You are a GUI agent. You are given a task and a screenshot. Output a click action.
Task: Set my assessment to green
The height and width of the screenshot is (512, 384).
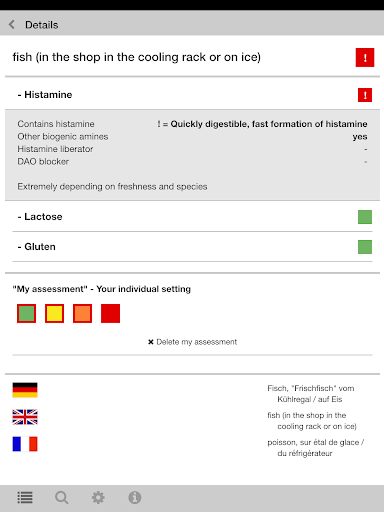click(26, 313)
